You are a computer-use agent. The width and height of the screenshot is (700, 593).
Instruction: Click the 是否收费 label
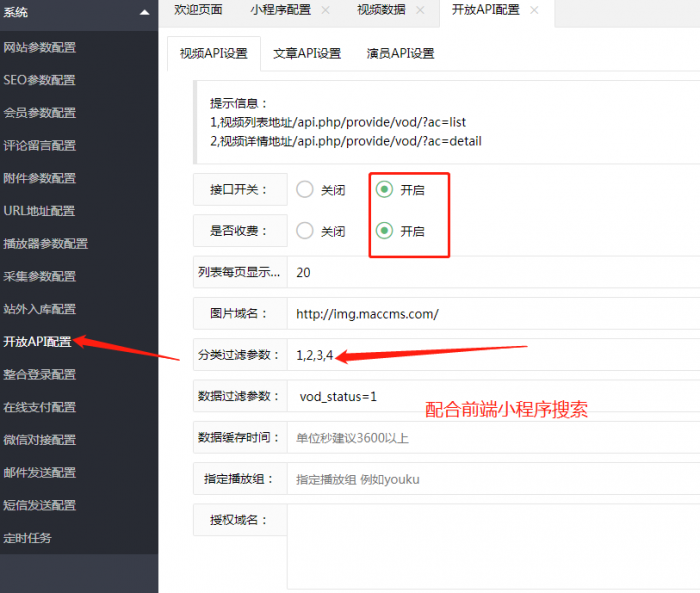tap(239, 231)
